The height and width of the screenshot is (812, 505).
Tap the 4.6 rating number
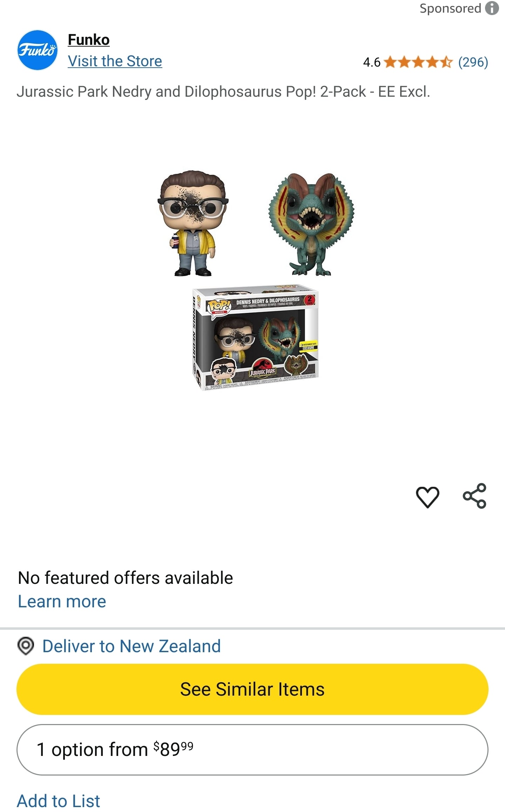point(372,62)
